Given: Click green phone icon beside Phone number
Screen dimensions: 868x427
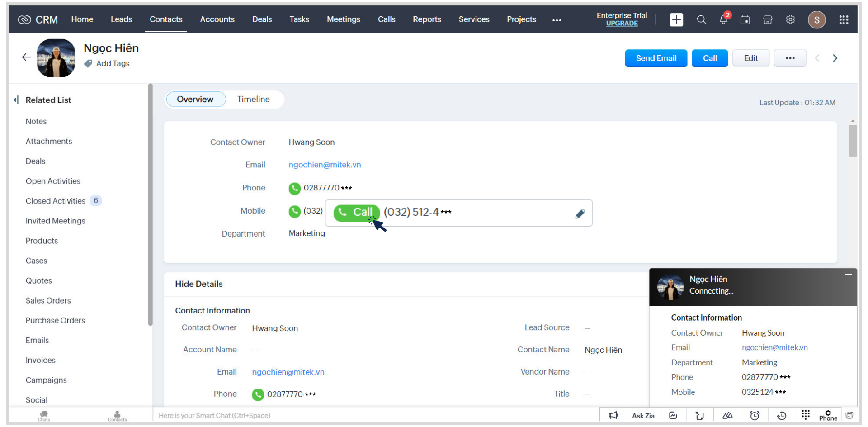Looking at the screenshot, I should (x=295, y=188).
